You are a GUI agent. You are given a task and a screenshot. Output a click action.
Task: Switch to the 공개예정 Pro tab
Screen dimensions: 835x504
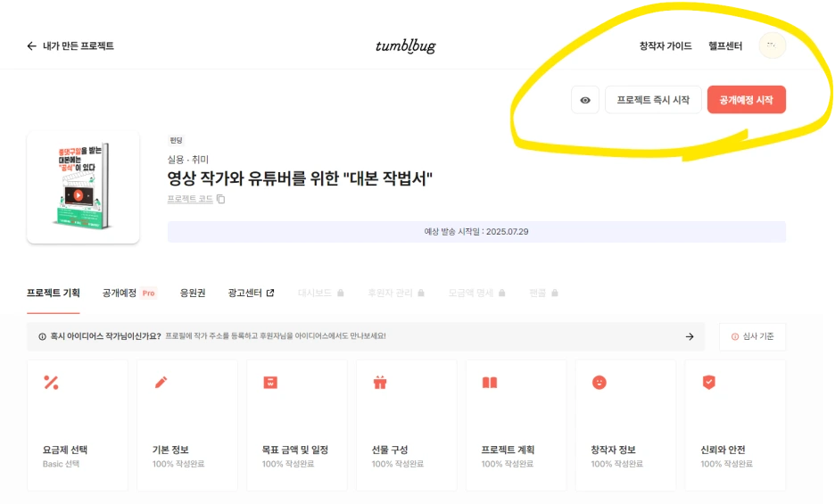point(129,293)
